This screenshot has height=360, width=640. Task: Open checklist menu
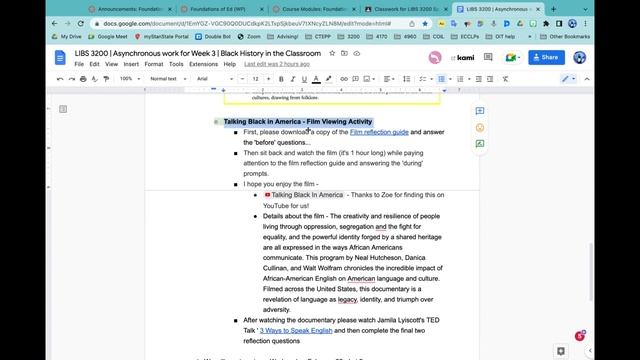425,79
